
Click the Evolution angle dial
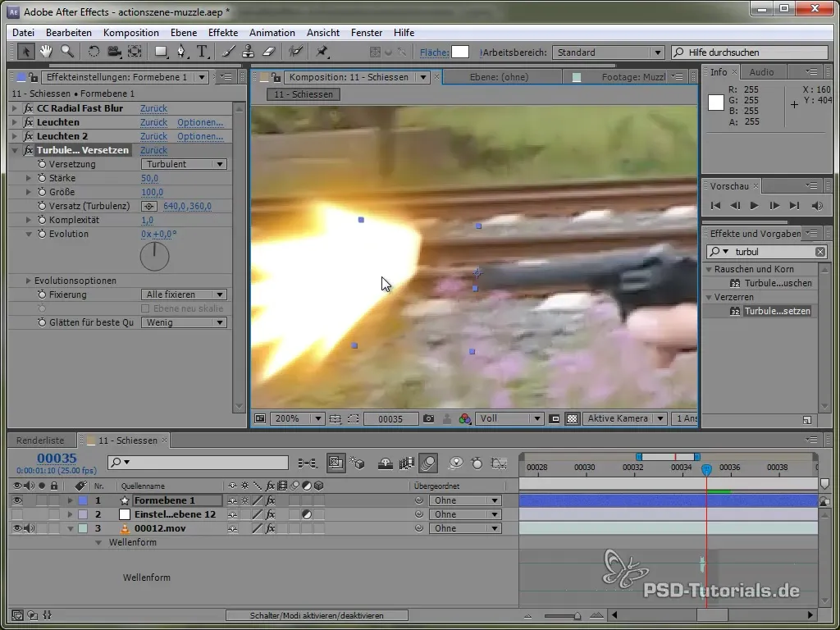point(154,257)
